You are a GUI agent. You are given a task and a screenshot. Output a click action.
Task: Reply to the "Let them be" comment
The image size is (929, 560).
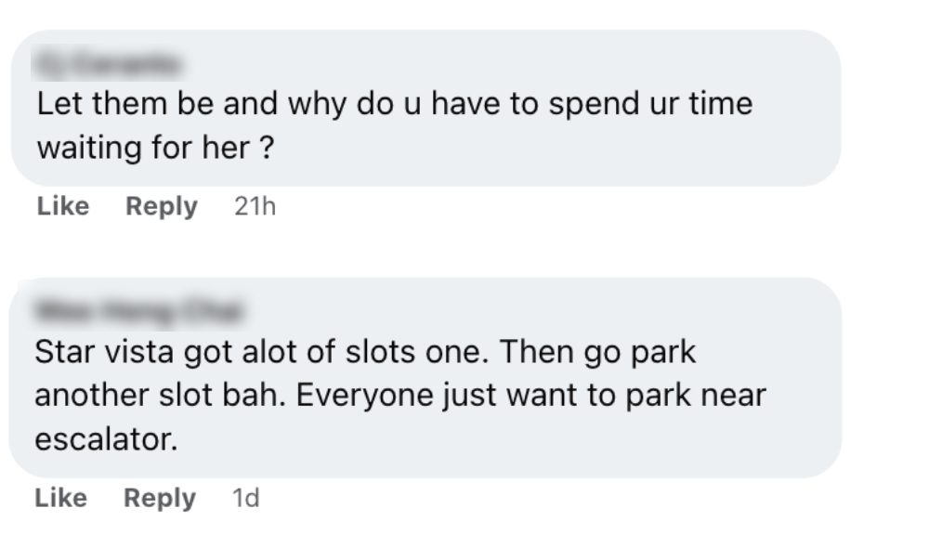click(162, 206)
